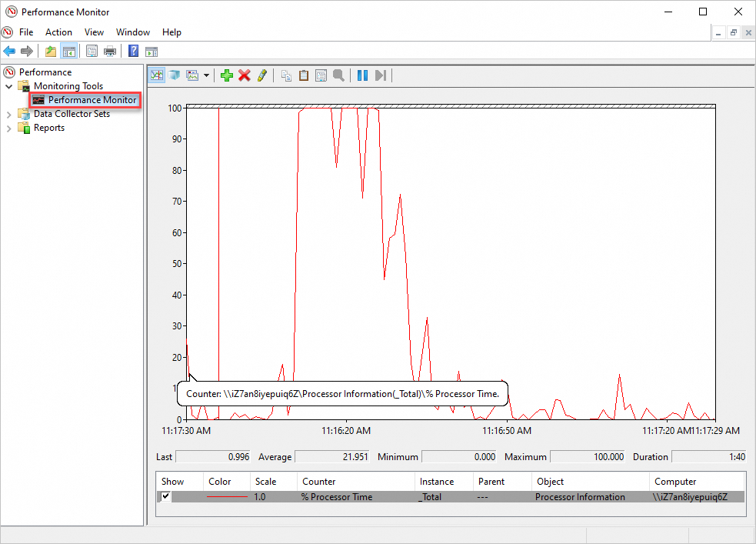Click the View Current Activity icon
The image size is (756, 544).
pyautogui.click(x=157, y=75)
